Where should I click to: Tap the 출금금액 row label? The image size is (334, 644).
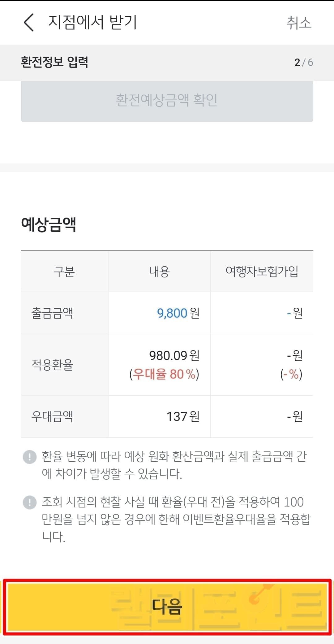point(52,313)
